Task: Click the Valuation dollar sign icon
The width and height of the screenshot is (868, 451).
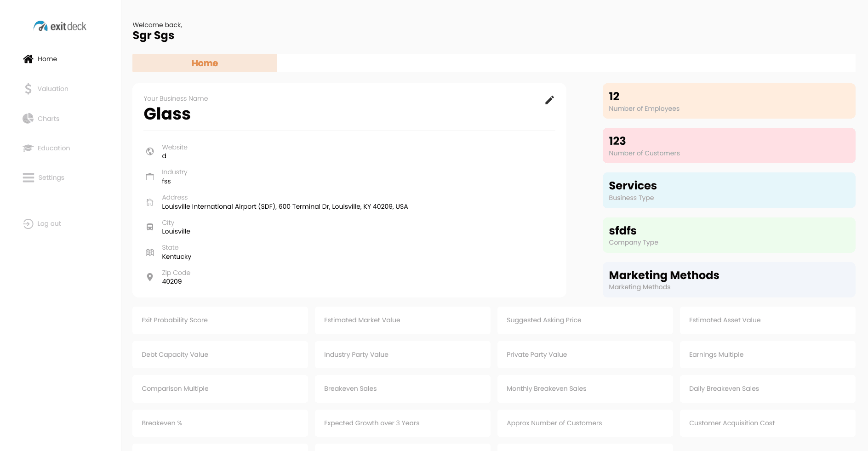Action: point(28,89)
